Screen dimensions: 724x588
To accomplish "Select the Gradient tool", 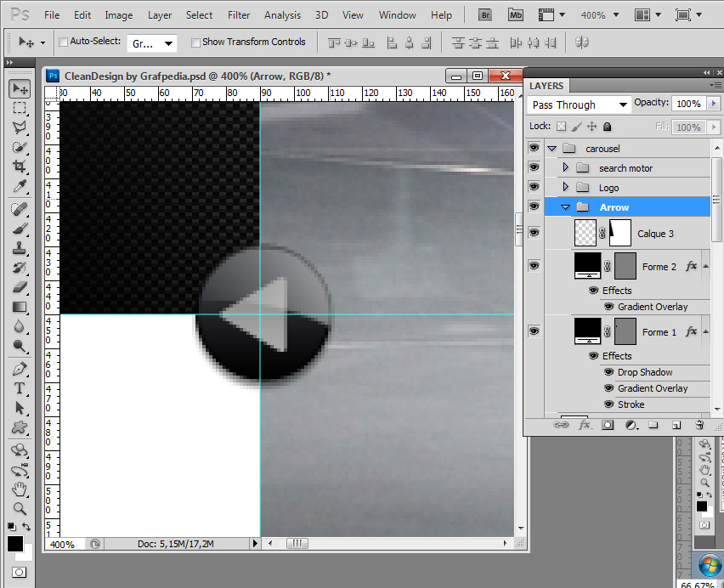I will pyautogui.click(x=20, y=307).
